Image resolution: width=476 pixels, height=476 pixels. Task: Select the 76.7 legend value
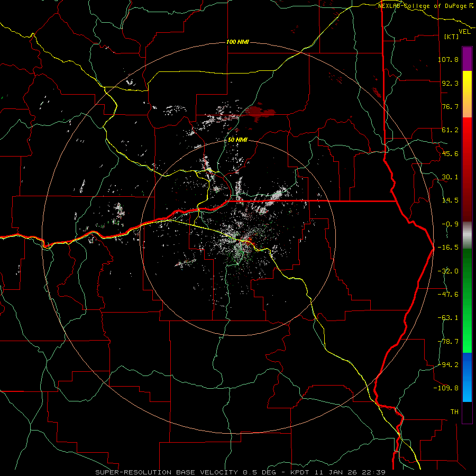[x=450, y=106]
